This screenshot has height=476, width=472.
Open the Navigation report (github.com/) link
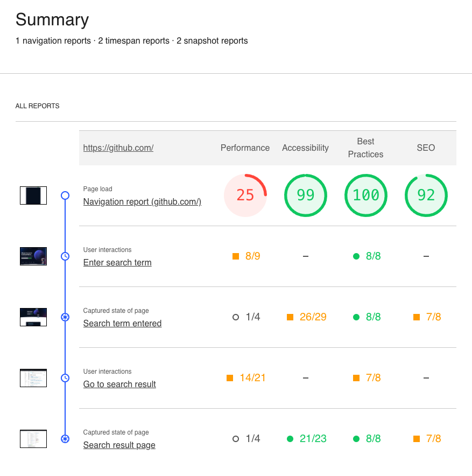142,201
